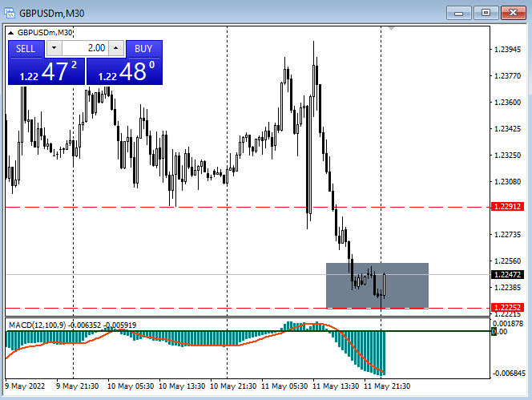Click the 11 May 13:30 time label
This screenshot has width=532, height=400.
336,386
